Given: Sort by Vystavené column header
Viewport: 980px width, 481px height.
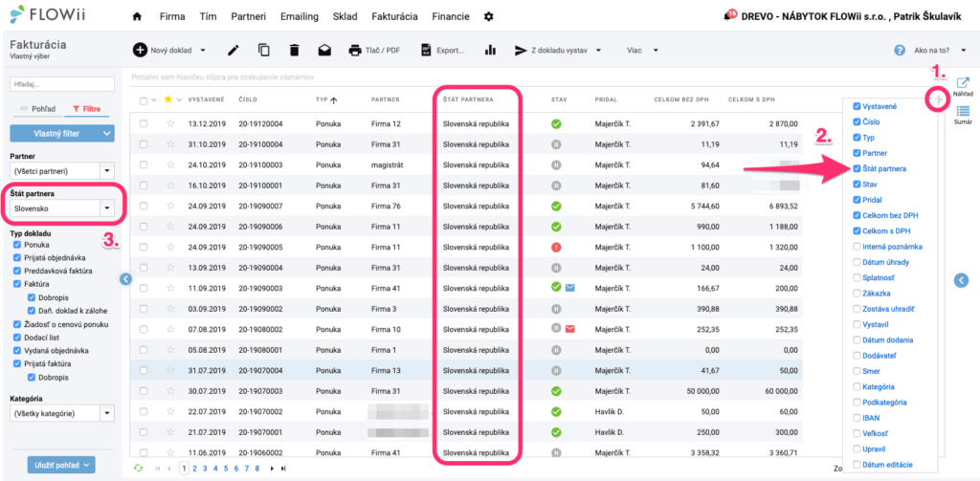Looking at the screenshot, I should (207, 99).
